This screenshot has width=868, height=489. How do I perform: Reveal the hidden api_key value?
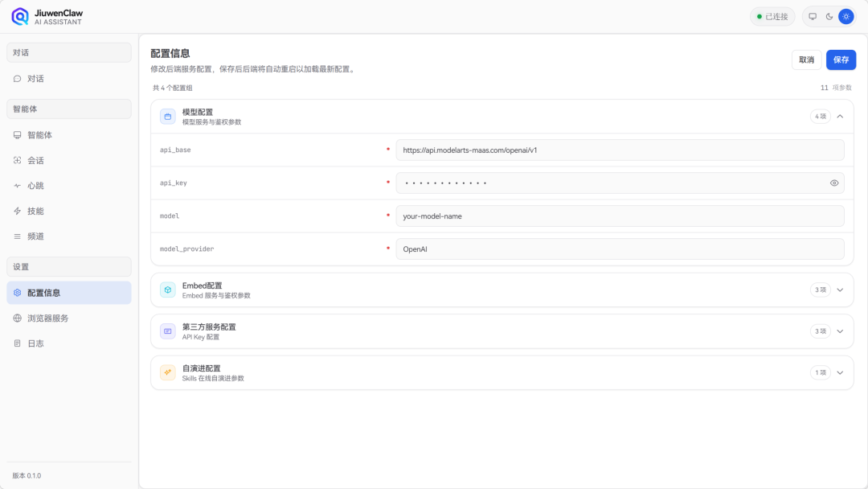[833, 183]
